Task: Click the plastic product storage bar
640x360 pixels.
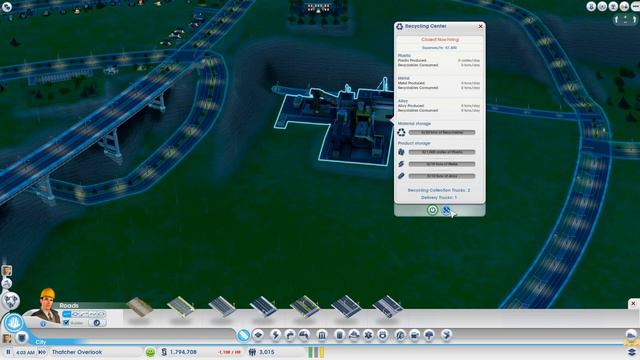Action: (x=442, y=152)
